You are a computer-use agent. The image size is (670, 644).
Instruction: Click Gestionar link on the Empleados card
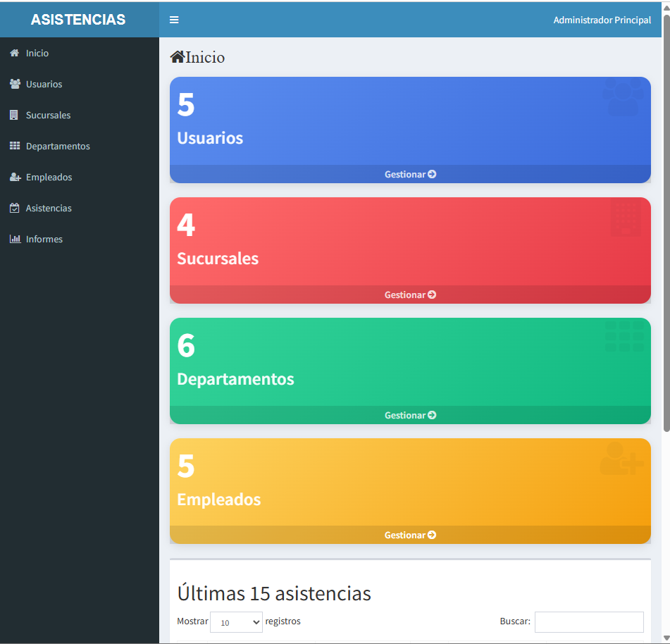coord(410,535)
